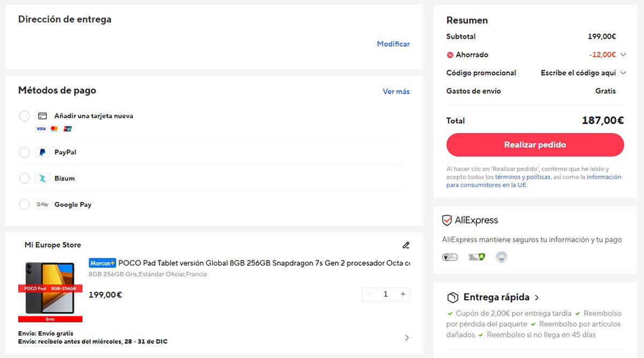Choose the Google Pay radio button
Screen dimensions: 644x358
tap(25, 205)
